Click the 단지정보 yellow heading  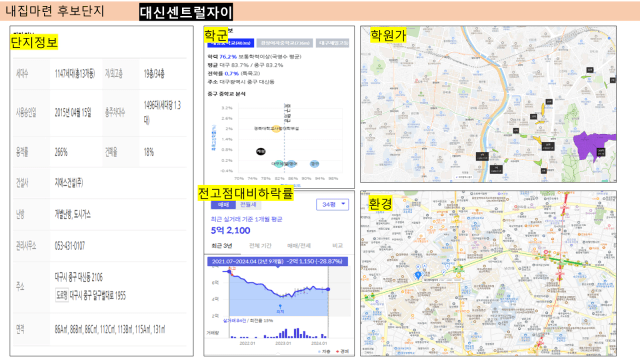click(34, 42)
